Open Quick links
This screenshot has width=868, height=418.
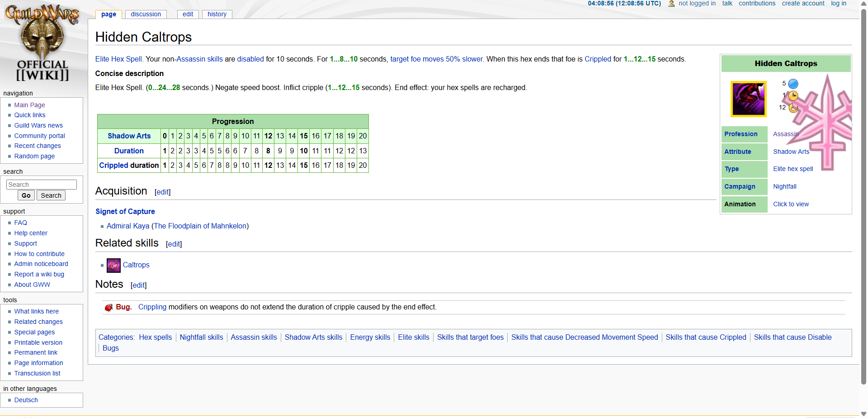(x=30, y=115)
